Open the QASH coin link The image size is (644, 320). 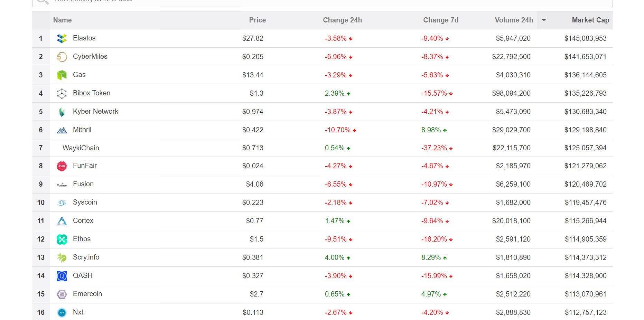pos(83,275)
